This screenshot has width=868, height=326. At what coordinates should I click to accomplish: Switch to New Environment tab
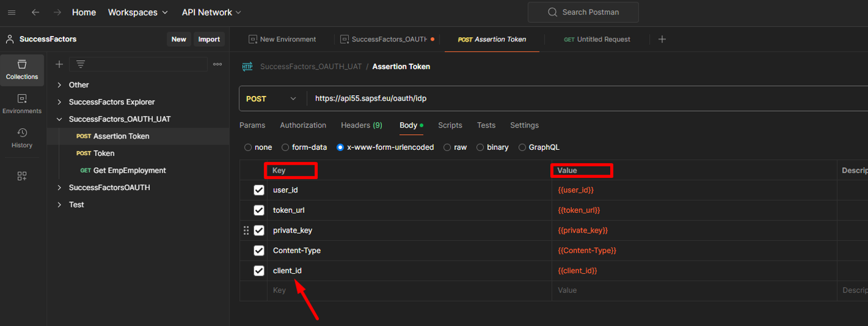(x=282, y=39)
